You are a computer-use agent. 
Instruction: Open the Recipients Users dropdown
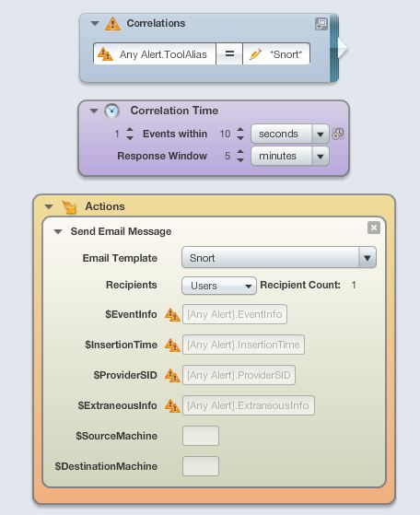coord(218,286)
